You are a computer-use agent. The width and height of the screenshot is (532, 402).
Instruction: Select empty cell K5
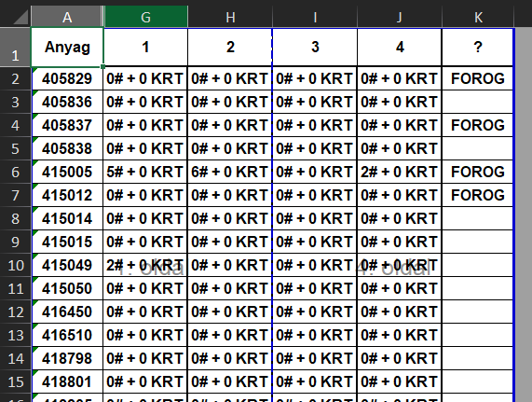pos(478,148)
